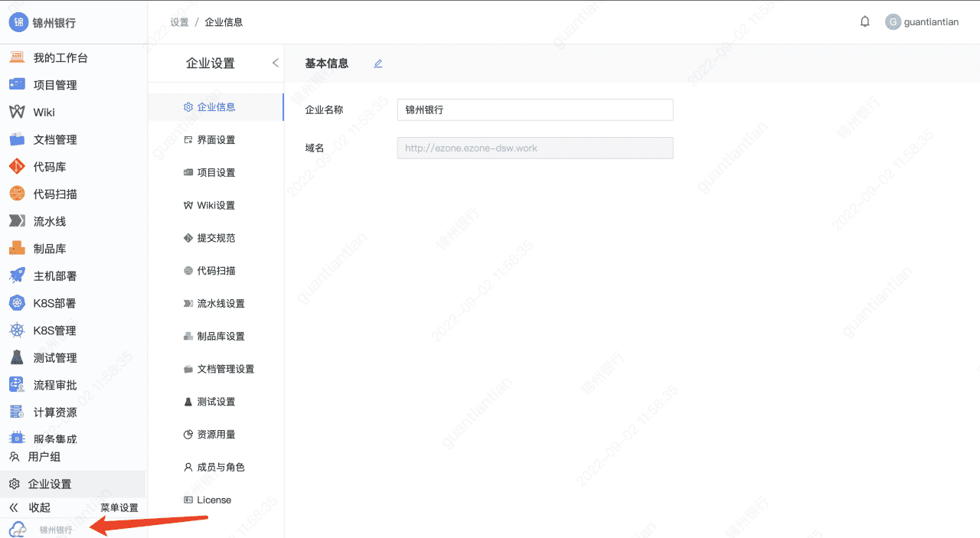Collapse the 企业设置 panel chevron
Viewport: 980px width, 538px height.
(275, 64)
